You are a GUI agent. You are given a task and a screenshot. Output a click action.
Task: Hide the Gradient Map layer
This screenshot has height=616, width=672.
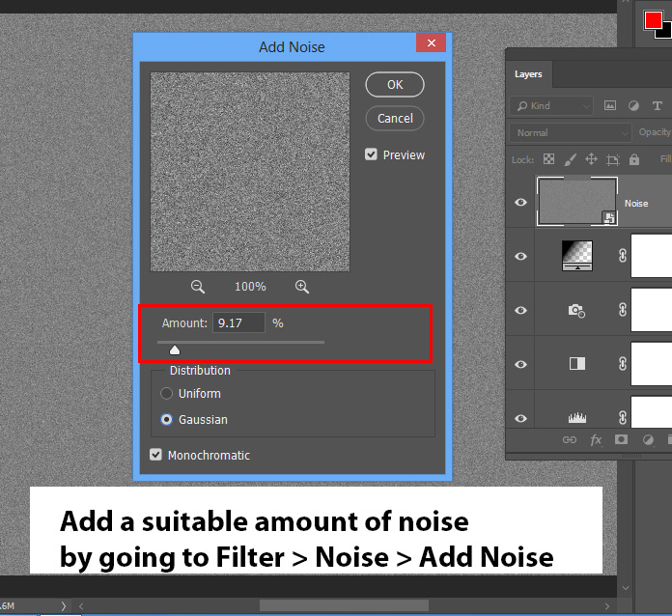pyautogui.click(x=520, y=256)
